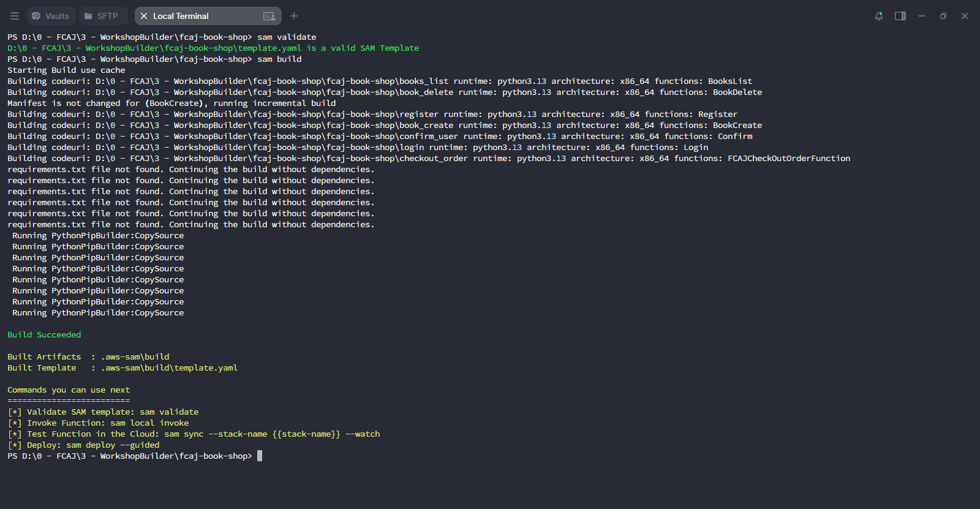Click 'Built Artifacts : .aws-sam\build' line
This screenshot has height=509, width=980.
[x=88, y=356]
